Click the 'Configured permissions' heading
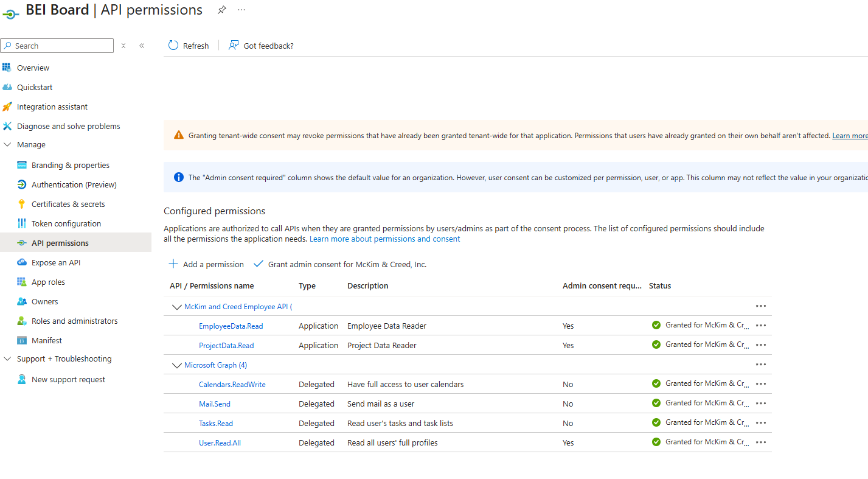Image resolution: width=868 pixels, height=479 pixels. (215, 211)
